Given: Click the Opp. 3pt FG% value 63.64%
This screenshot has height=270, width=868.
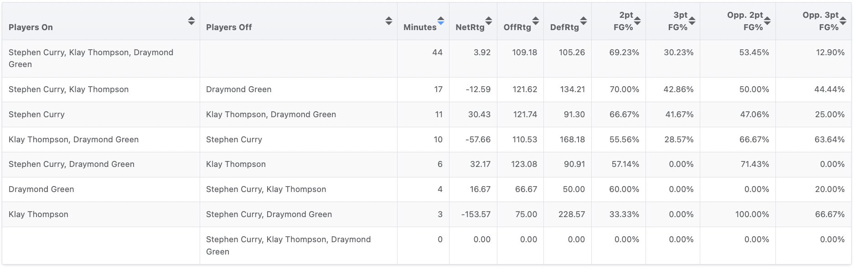Looking at the screenshot, I should (x=830, y=140).
